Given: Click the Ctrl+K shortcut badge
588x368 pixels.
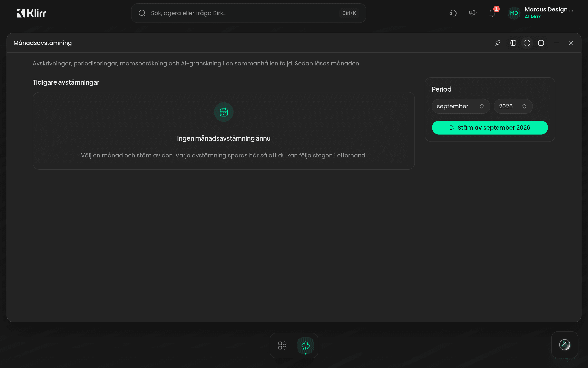Looking at the screenshot, I should tap(349, 13).
